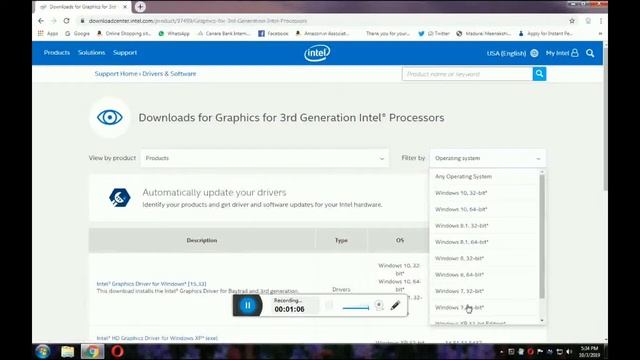Click the dropdown list scrollbar thumb

click(542, 237)
